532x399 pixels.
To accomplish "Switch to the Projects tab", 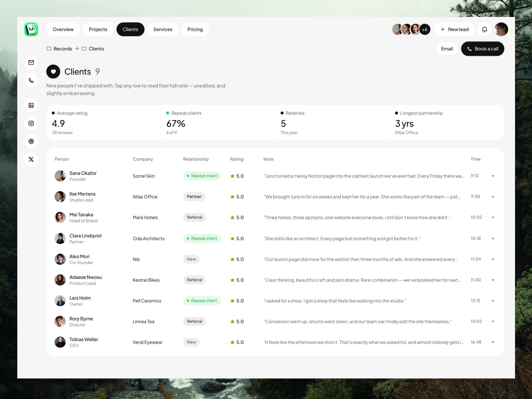I will (x=98, y=29).
